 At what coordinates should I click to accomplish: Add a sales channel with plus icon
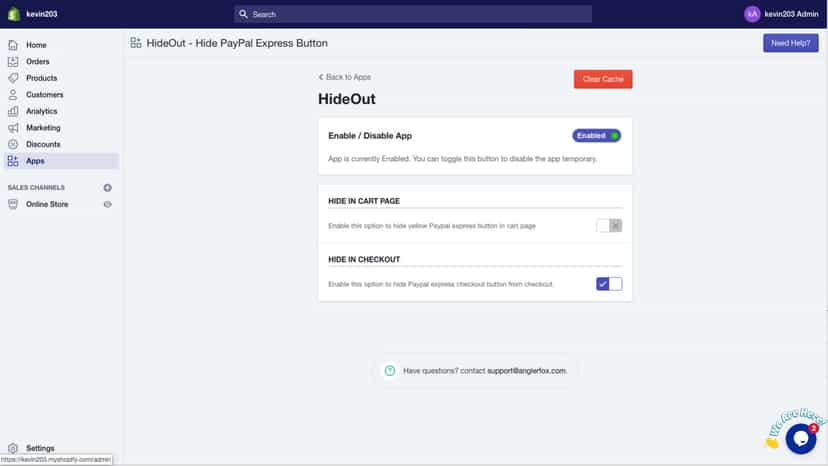(x=108, y=188)
